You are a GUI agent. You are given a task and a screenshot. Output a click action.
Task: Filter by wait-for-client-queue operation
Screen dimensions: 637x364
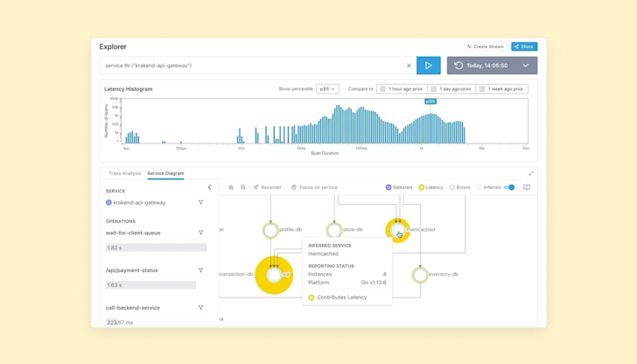click(200, 233)
